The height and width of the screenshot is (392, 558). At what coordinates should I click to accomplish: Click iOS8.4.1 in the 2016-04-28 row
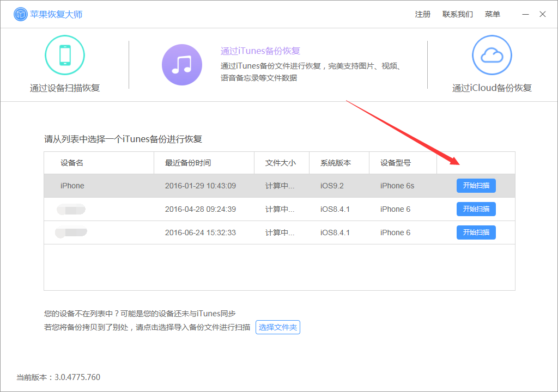point(335,209)
